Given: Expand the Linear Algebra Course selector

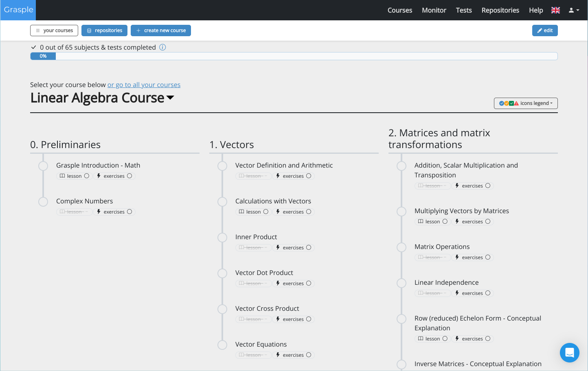Looking at the screenshot, I should [171, 98].
